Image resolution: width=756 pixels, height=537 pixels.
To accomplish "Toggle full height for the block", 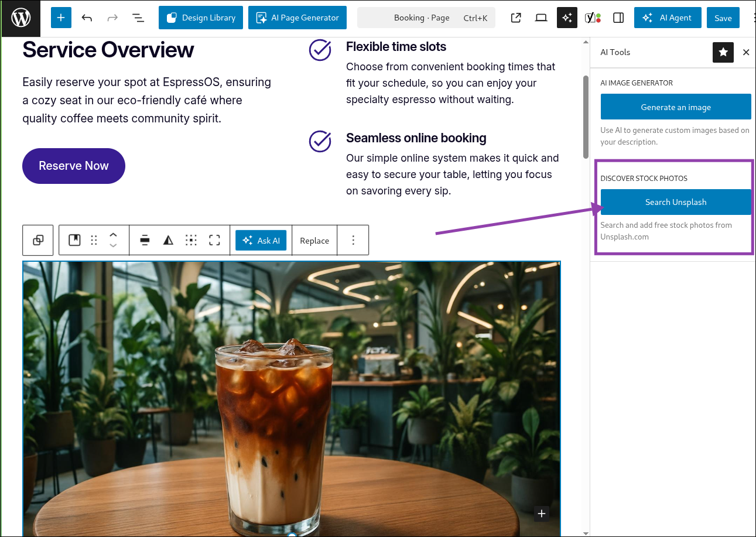I will (214, 240).
